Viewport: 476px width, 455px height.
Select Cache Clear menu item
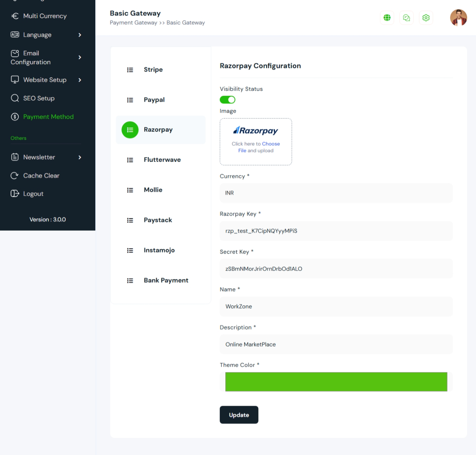(x=41, y=176)
